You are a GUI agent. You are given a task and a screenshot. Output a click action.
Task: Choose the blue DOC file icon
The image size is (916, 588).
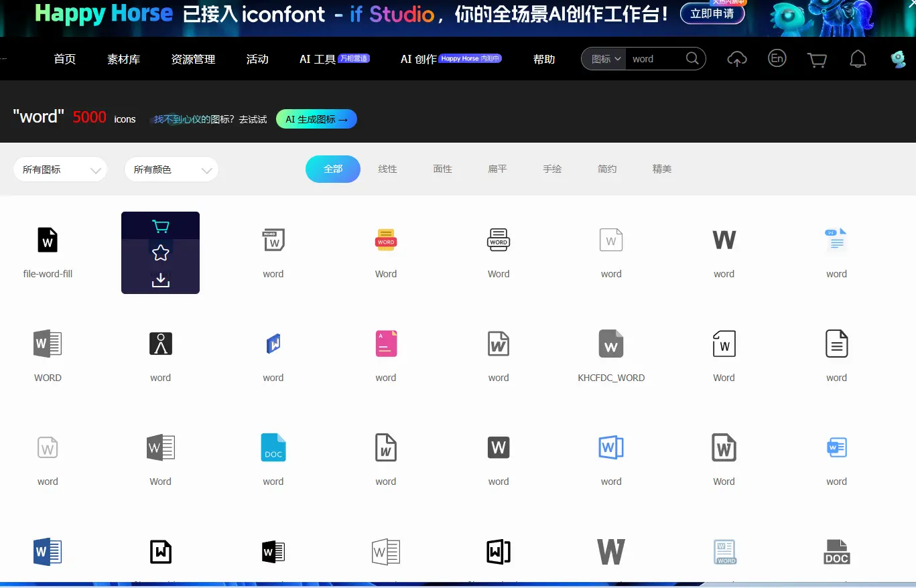click(x=273, y=447)
